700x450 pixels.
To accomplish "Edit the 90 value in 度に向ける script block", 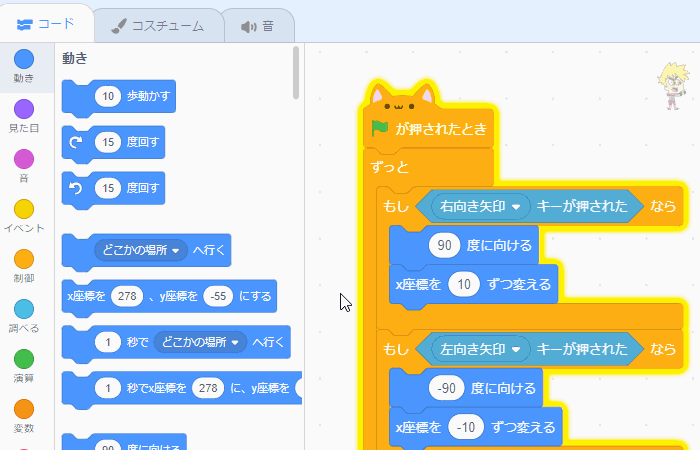I will click(x=444, y=245).
